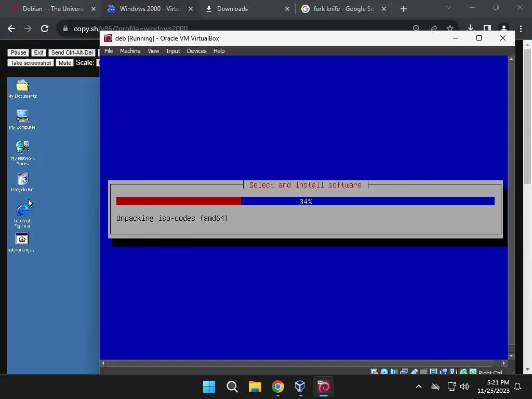Open the Machine menu in VirtualBox
This screenshot has height=399, width=532.
130,51
